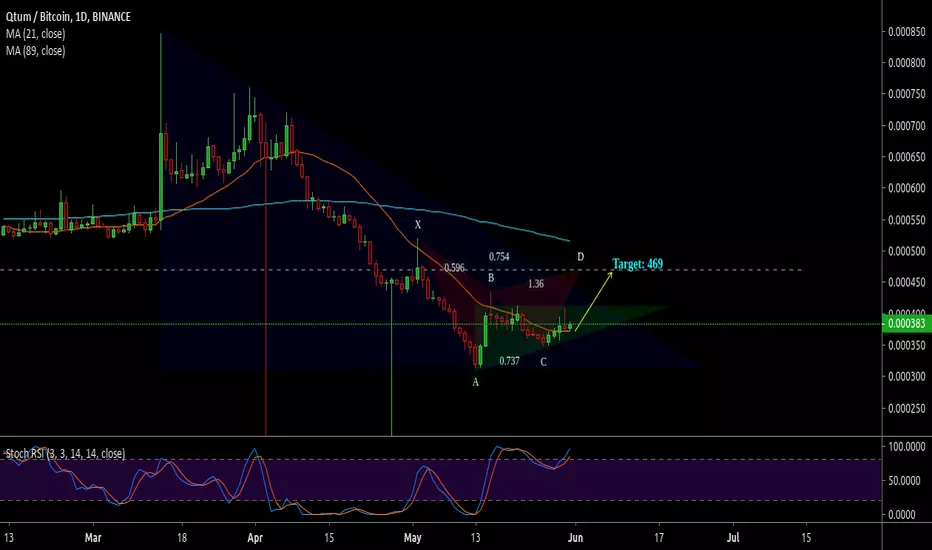Click the 0.000850 price axis label
The height and width of the screenshot is (550, 932).
(907, 32)
